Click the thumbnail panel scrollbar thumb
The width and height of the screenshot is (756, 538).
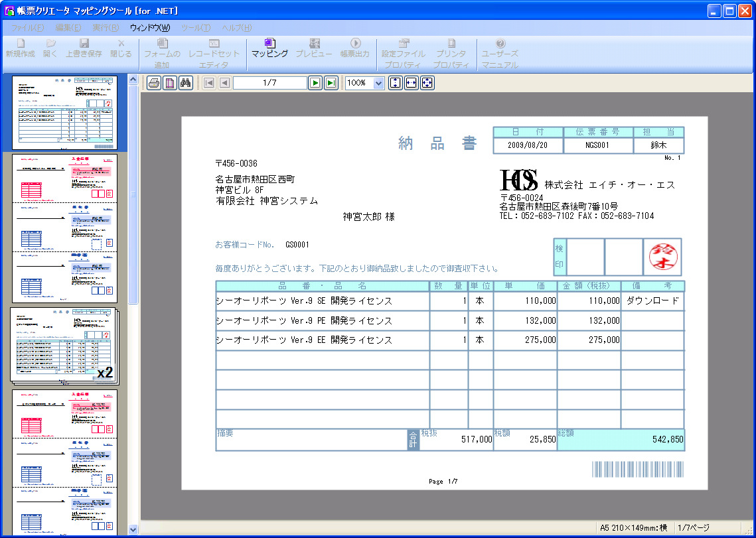[x=133, y=195]
